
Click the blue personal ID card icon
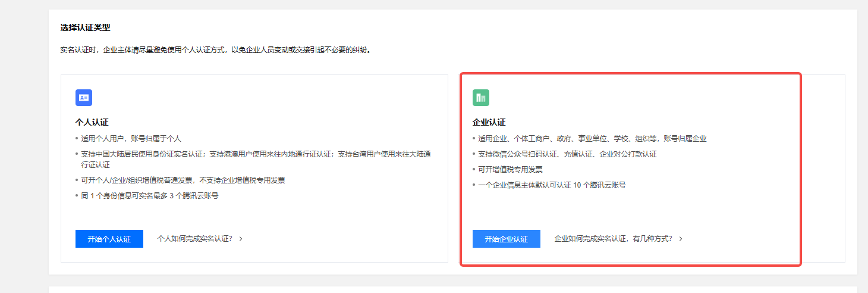(84, 98)
